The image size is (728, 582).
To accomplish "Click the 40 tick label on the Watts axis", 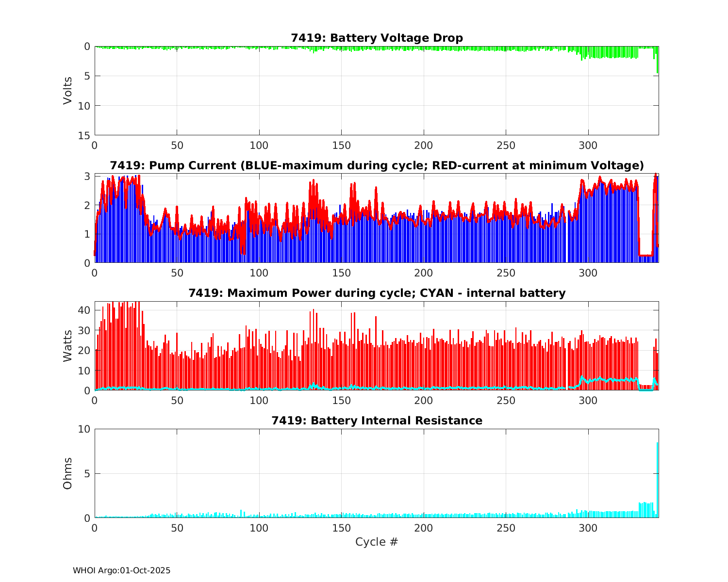I will point(84,310).
